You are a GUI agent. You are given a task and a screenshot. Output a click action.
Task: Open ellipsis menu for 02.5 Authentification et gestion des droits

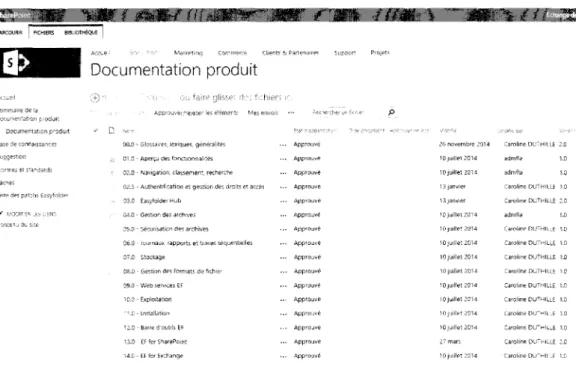283,187
